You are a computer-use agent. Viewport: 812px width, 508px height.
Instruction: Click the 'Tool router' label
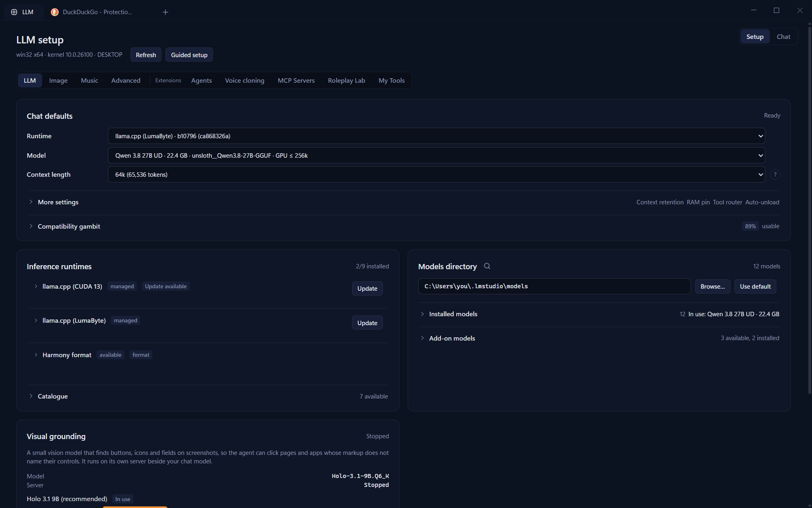pos(728,202)
